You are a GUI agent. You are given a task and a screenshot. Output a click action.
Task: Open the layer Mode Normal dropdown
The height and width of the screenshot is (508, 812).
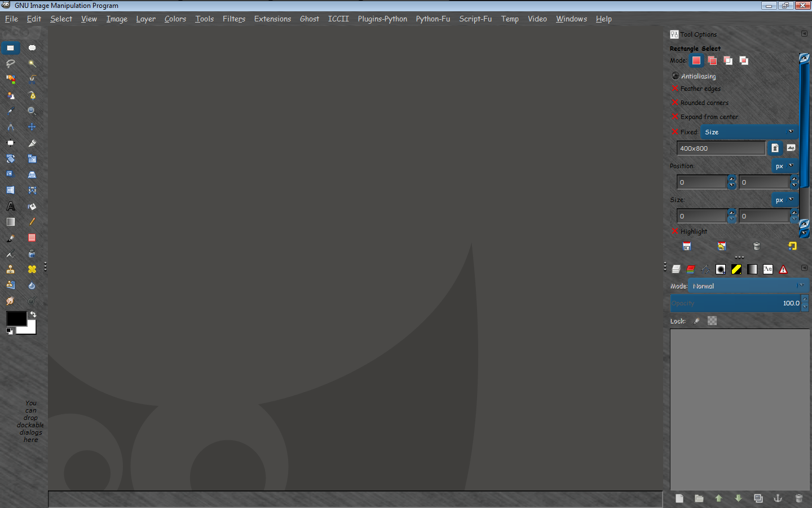[x=748, y=286]
